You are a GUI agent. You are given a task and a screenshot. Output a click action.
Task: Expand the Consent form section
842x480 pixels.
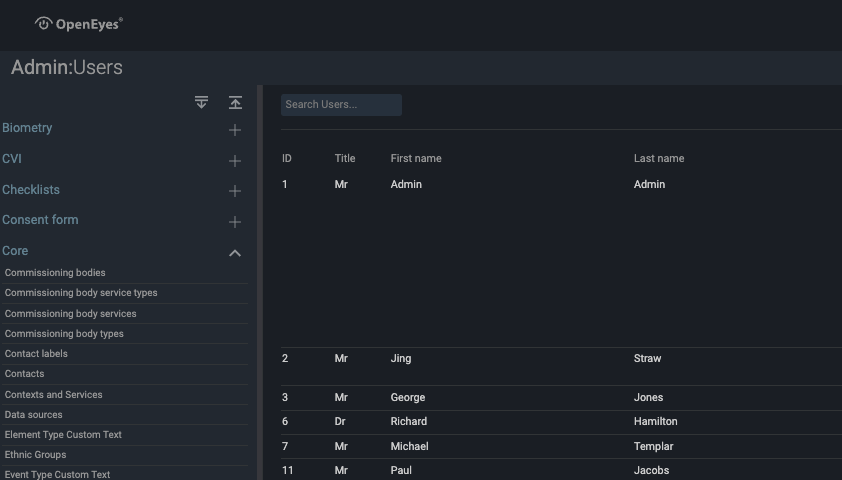click(235, 222)
